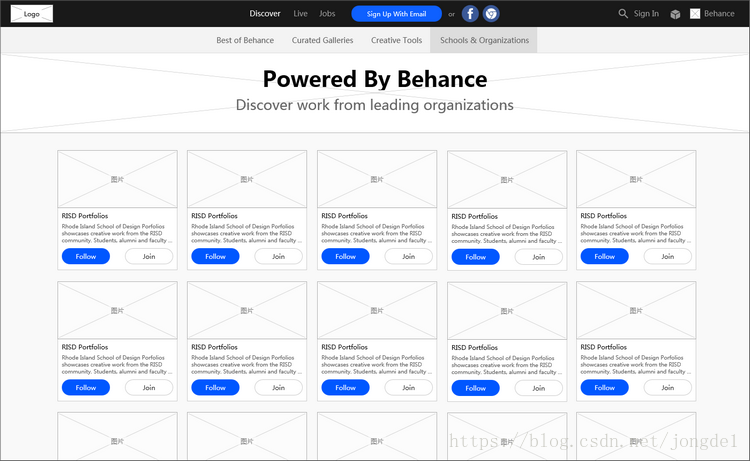This screenshot has height=461, width=750.
Task: Click 'Discover work from leading organizations' subtitle
Action: click(375, 105)
